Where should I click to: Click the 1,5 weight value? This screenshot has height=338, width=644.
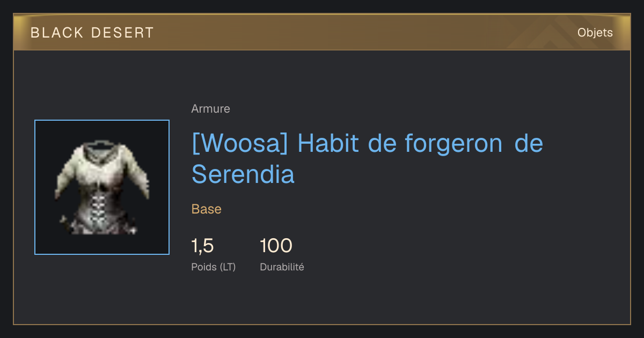203,246
